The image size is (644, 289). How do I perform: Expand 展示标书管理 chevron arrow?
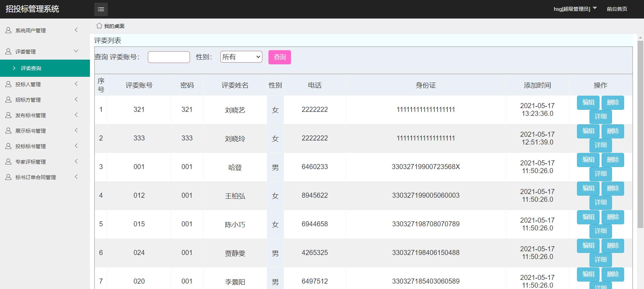[x=76, y=130]
